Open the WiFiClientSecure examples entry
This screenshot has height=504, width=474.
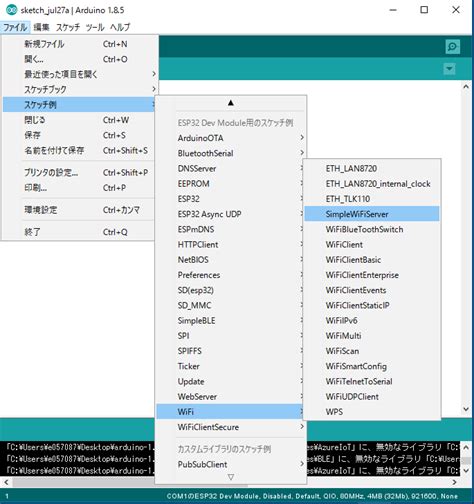click(x=231, y=427)
